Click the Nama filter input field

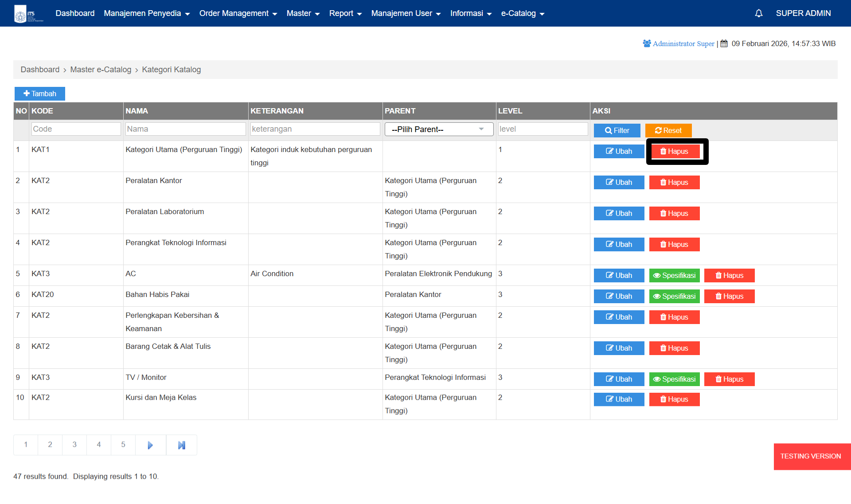pos(185,129)
